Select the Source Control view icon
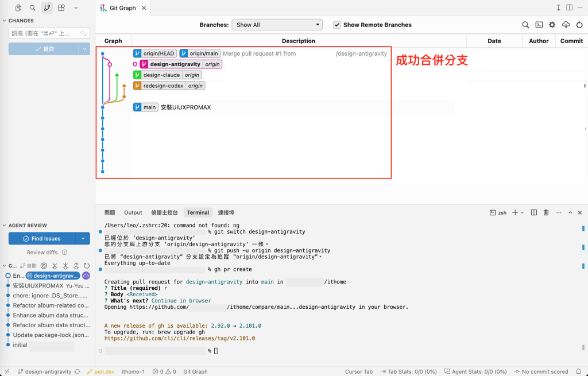The image size is (588, 376). (x=47, y=7)
